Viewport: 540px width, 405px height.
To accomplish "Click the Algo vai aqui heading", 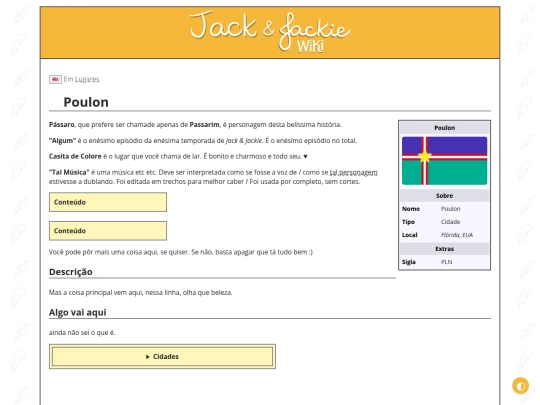I will 77,312.
